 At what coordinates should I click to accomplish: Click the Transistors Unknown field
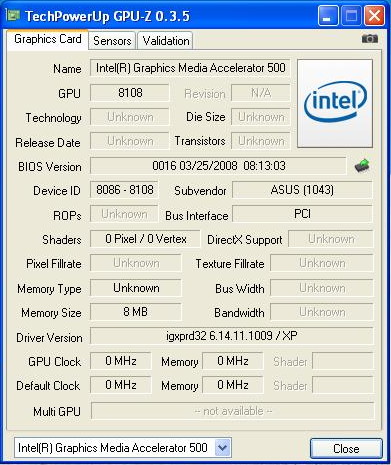[x=261, y=141]
